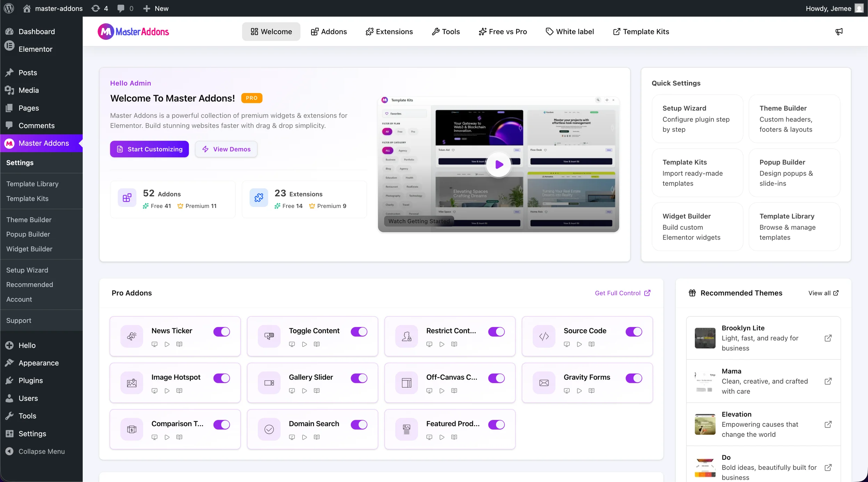Turn off the Toggle Content switch
The image size is (868, 482).
click(359, 332)
